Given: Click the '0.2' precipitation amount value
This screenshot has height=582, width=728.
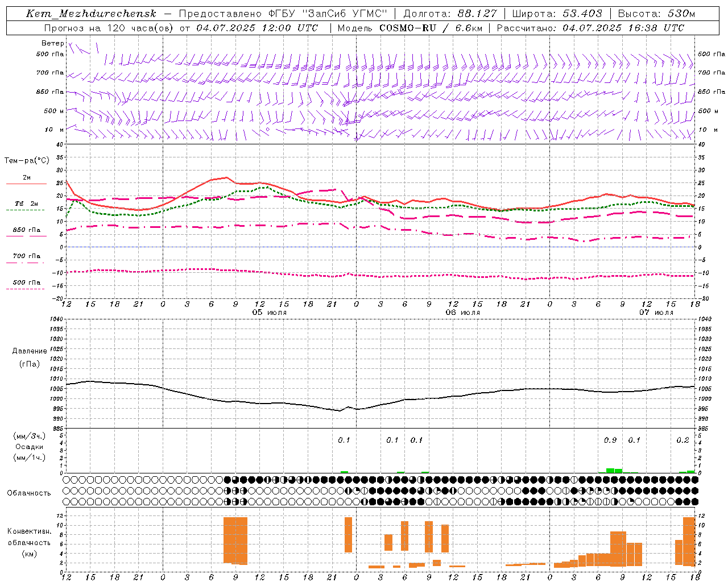Looking at the screenshot, I should 683,440.
